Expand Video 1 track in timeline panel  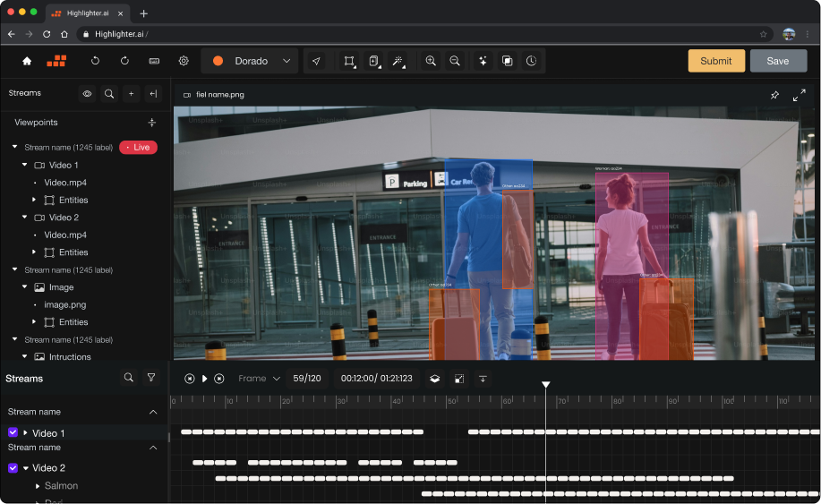(x=25, y=432)
